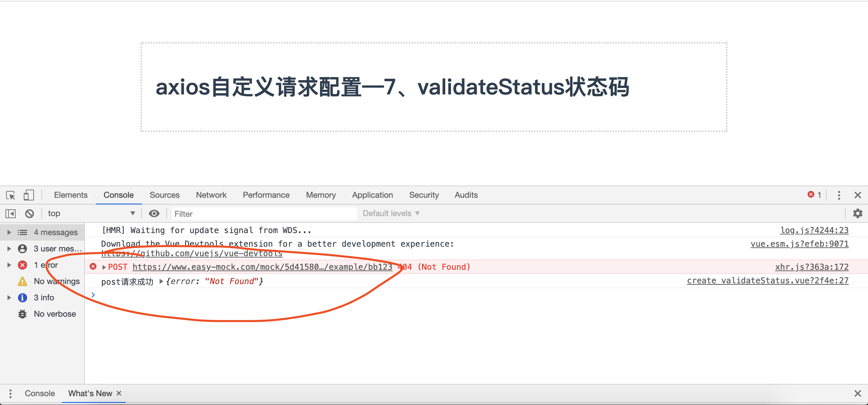Click the clear console icon
The image size is (868, 405).
(x=30, y=214)
